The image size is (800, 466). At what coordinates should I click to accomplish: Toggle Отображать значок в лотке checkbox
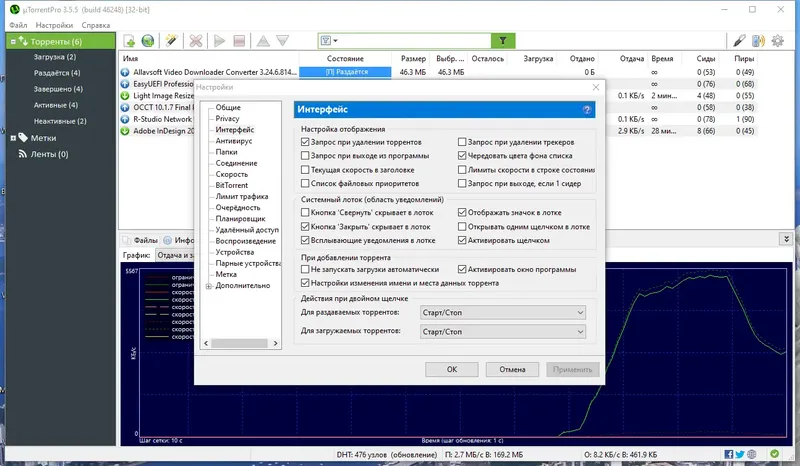point(462,212)
